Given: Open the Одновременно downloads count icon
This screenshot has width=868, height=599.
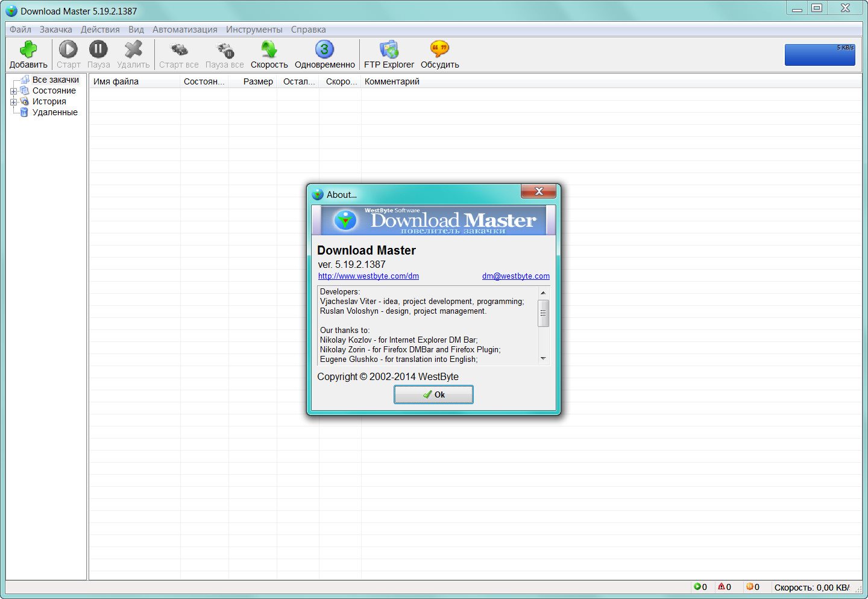Looking at the screenshot, I should (324, 49).
